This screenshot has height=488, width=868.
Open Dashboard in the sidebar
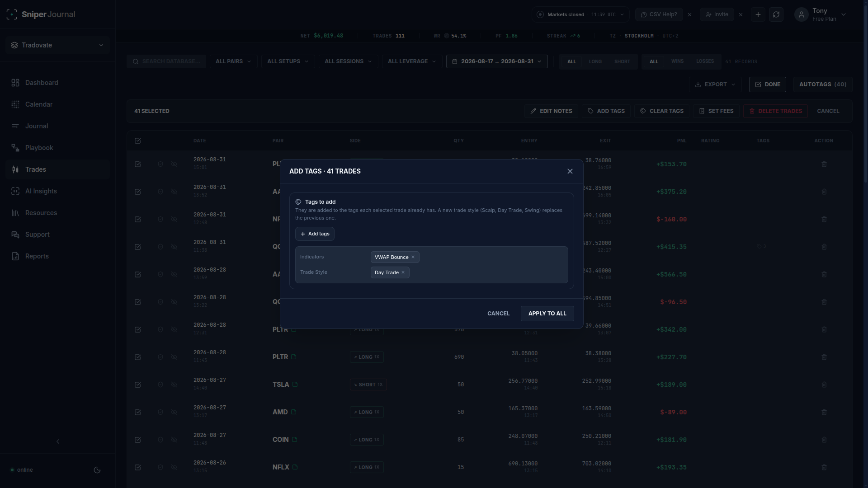[57, 83]
